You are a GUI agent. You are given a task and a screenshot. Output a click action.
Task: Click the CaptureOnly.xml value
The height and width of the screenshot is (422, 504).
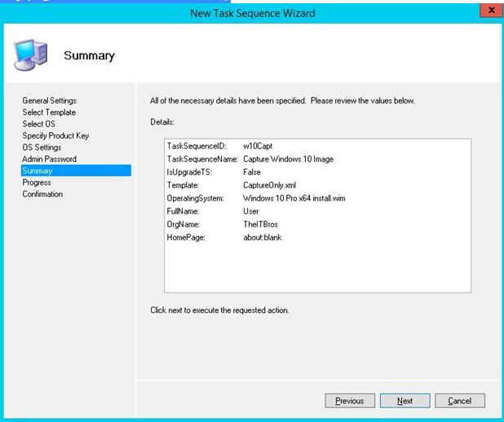(x=270, y=185)
